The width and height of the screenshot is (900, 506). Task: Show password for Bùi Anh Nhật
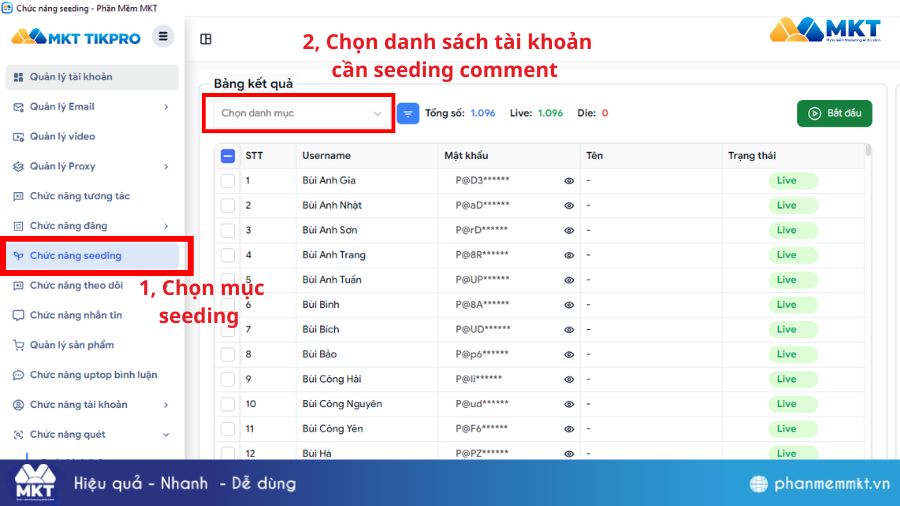569,205
